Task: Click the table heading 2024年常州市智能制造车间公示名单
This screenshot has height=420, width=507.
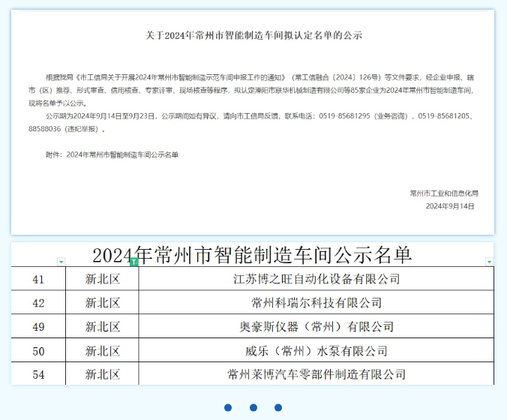Action: coord(252,254)
